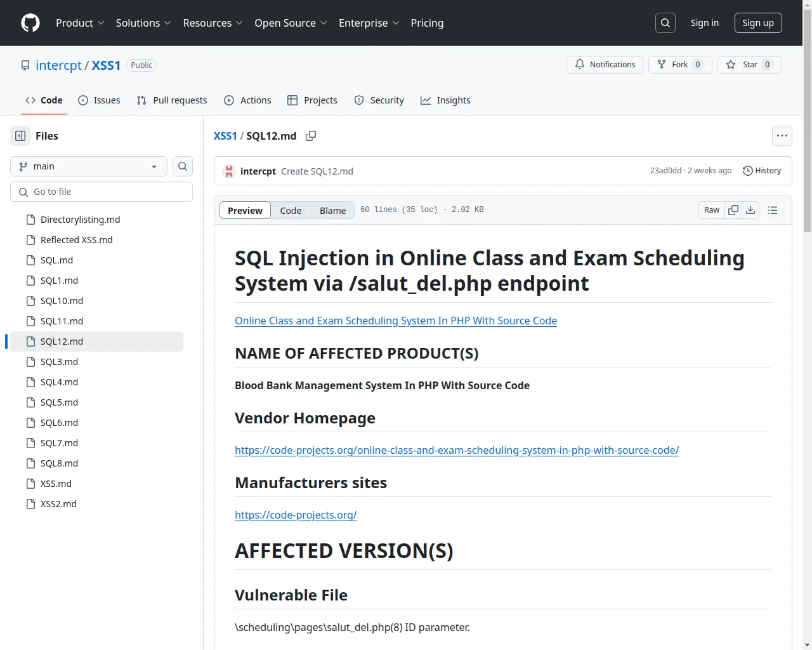
Task: Open the XSS1 repository name link
Action: point(106,65)
